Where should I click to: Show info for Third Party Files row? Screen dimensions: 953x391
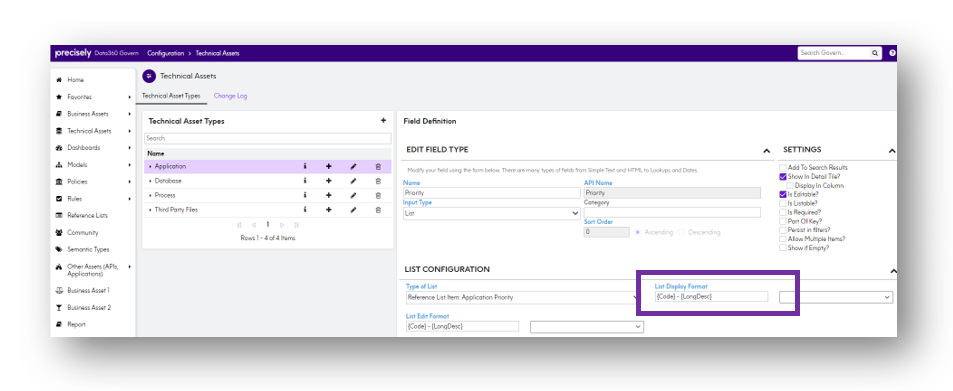tap(305, 210)
